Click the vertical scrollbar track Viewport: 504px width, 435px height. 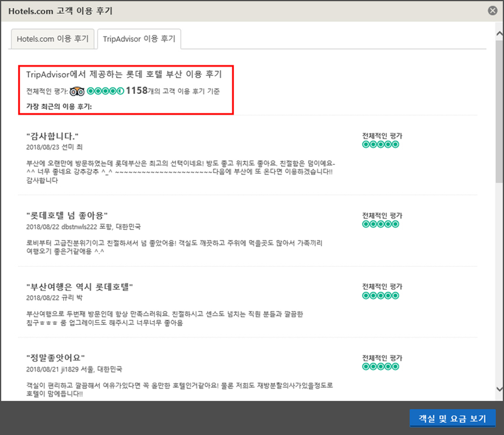(498, 252)
